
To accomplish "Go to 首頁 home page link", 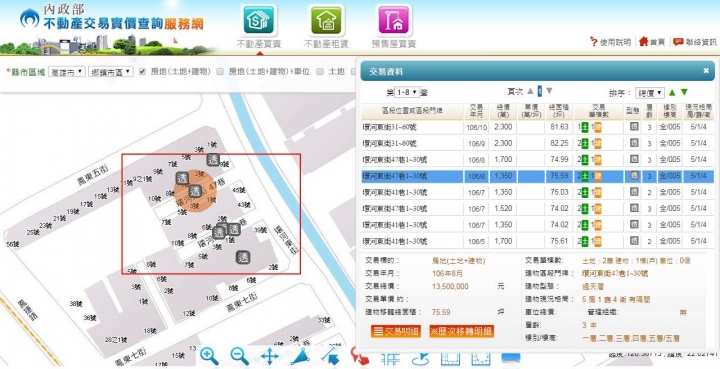I will 652,42.
